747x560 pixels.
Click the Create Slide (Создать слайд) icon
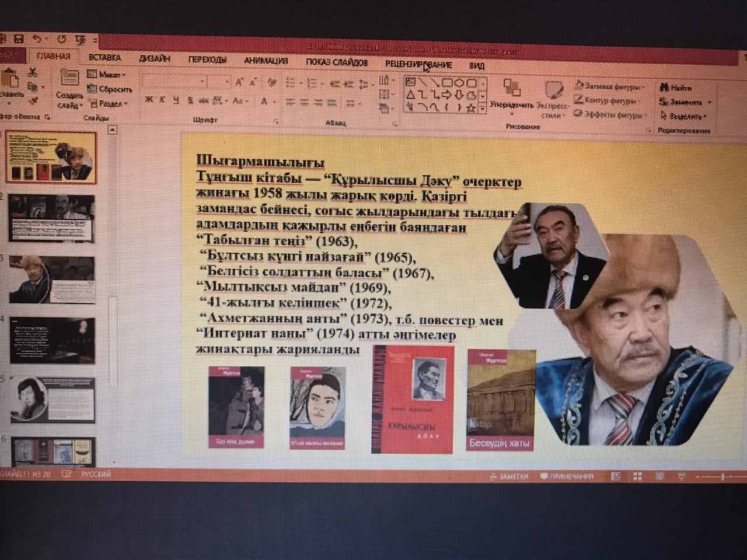[69, 78]
